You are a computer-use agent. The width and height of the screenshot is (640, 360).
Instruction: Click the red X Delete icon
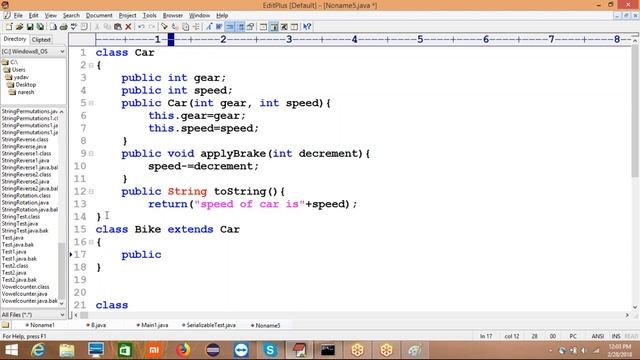[x=128, y=27]
